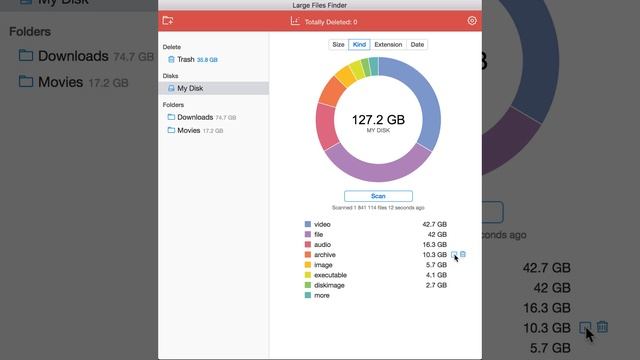Viewport: 640px width, 360px height.
Task: Start a scan with Scan button
Action: tap(378, 196)
